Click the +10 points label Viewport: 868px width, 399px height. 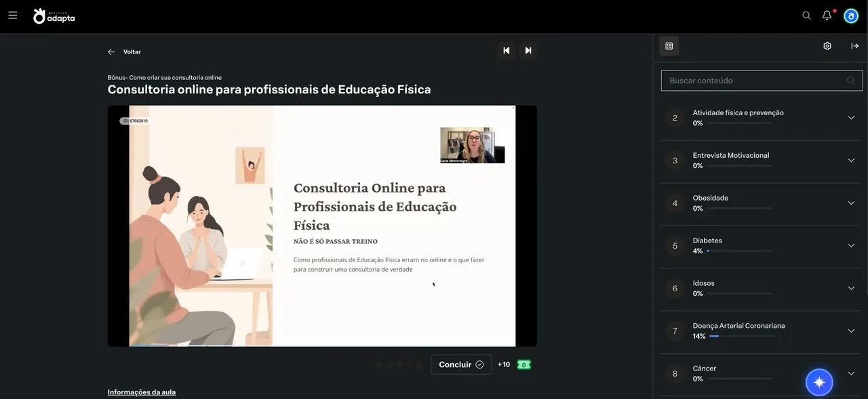click(x=504, y=364)
